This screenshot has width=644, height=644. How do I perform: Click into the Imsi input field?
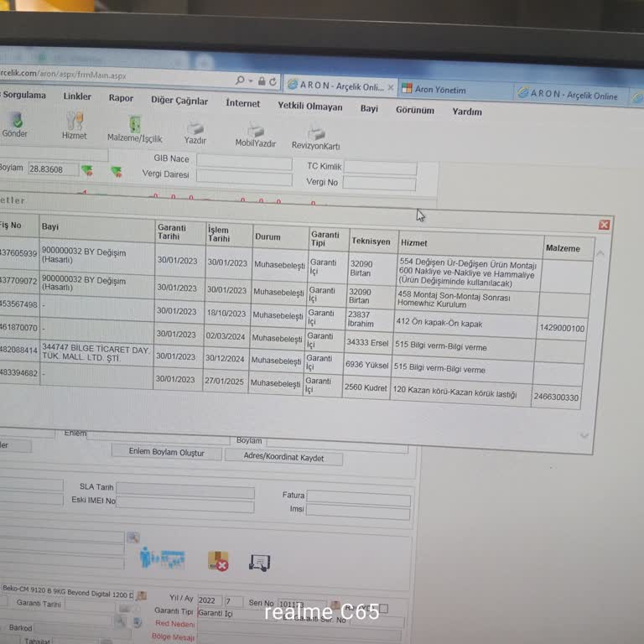pos(358,512)
